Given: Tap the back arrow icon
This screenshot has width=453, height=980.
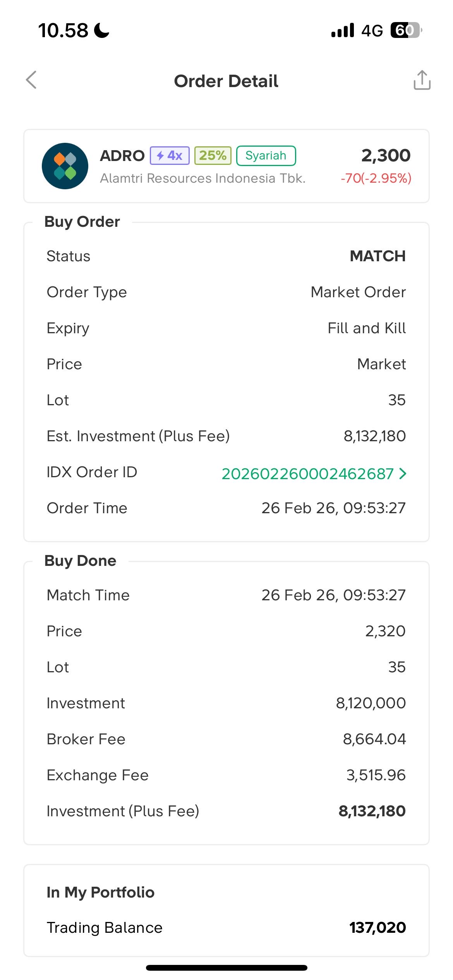Looking at the screenshot, I should point(31,80).
